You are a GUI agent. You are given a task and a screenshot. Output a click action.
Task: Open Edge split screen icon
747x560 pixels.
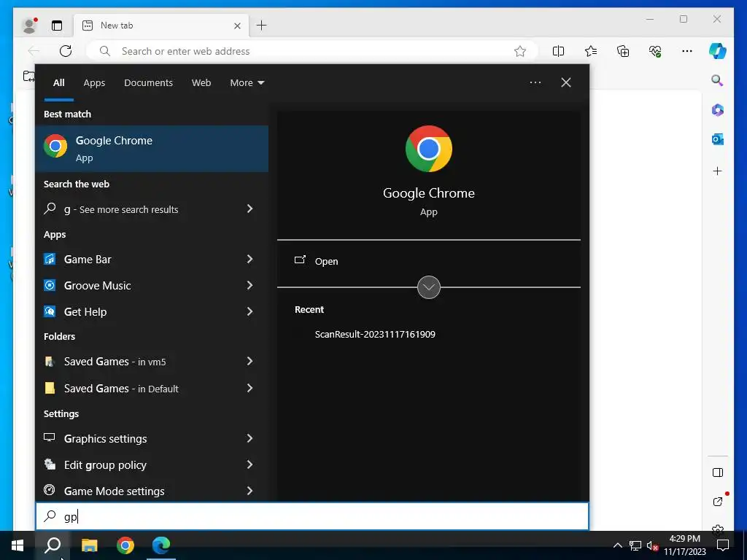(558, 51)
